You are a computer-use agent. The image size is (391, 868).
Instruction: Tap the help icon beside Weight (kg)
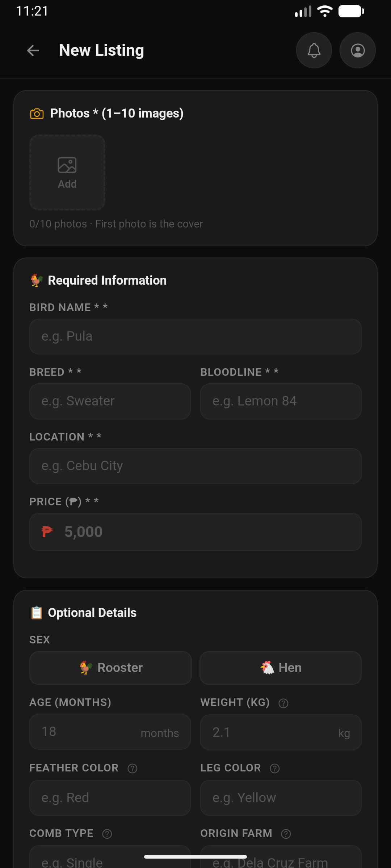click(283, 703)
